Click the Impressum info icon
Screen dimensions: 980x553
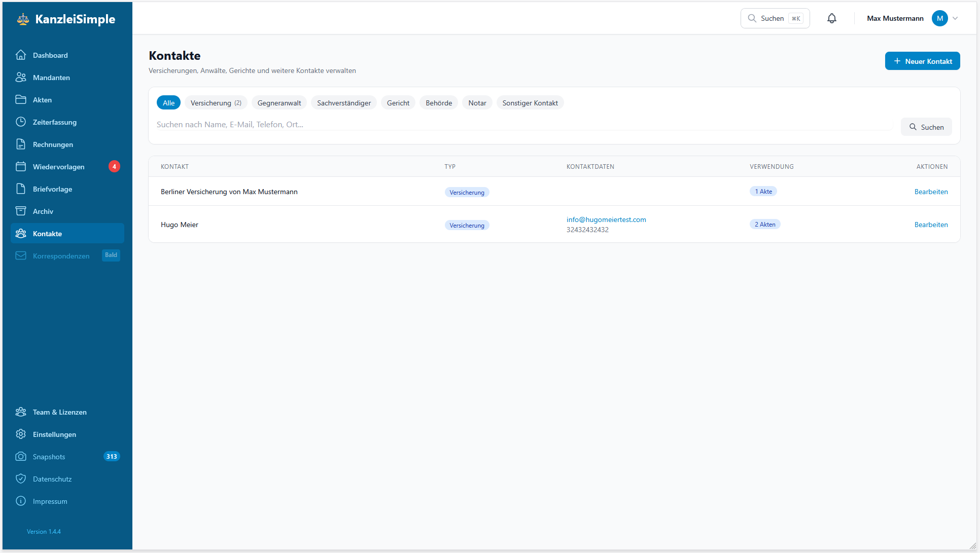coord(21,501)
